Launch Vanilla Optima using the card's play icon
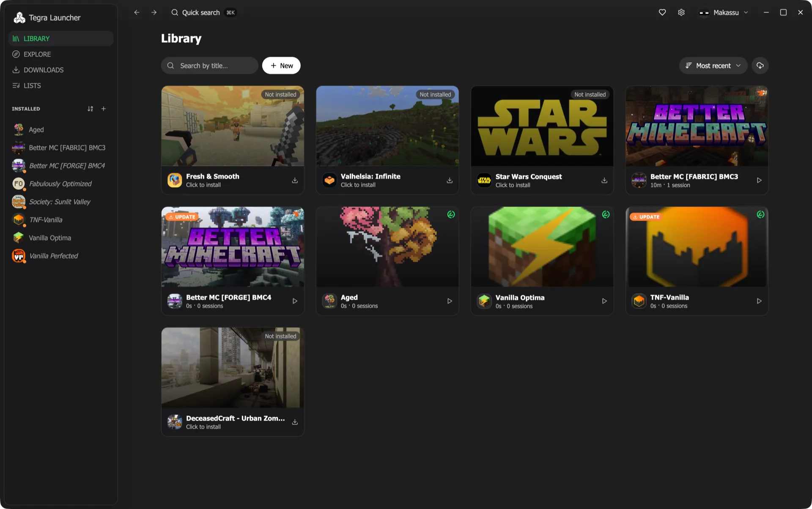 [604, 301]
